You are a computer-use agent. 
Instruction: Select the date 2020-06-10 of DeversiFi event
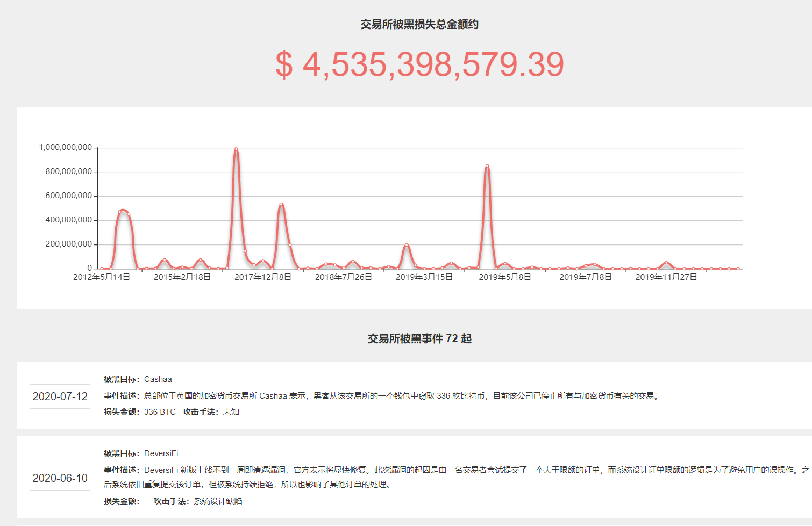[60, 478]
